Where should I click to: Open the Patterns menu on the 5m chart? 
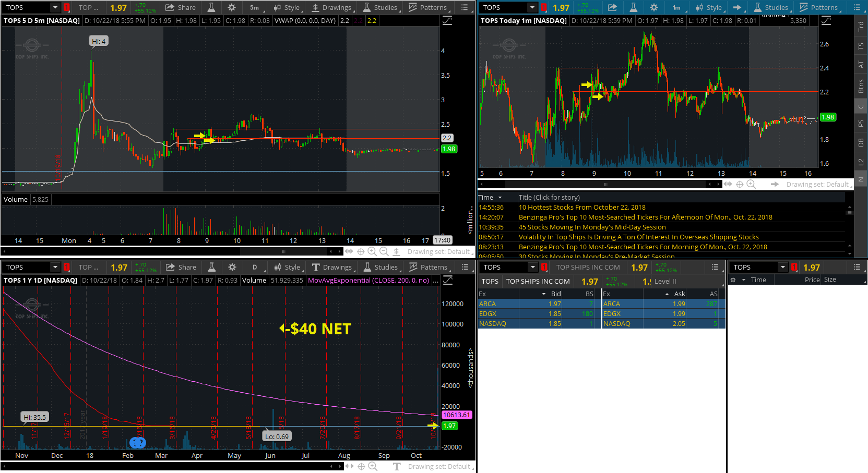[428, 7]
